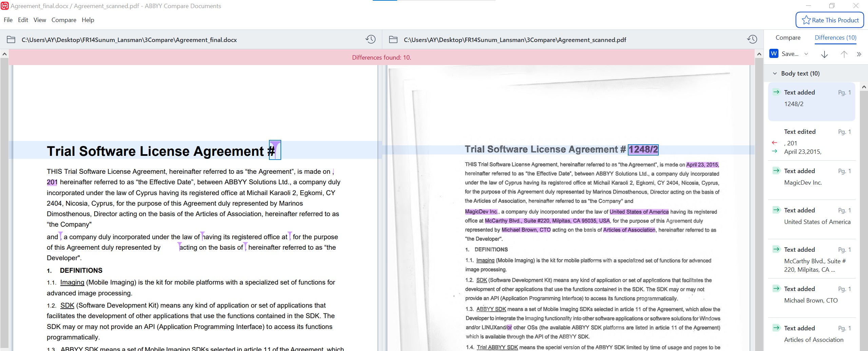Click the star in Rate This Product
This screenshot has height=351, width=868.
(806, 20)
